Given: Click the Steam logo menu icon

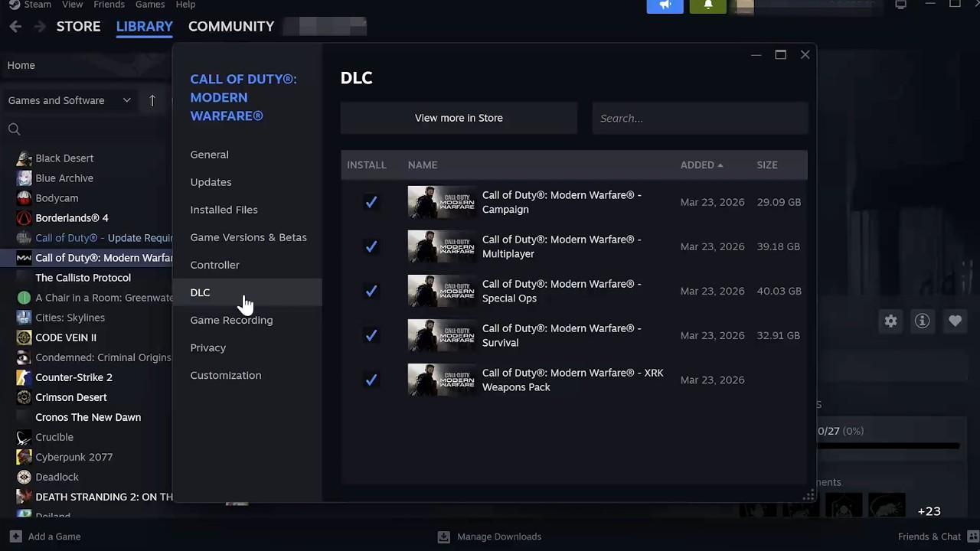Looking at the screenshot, I should point(14,5).
